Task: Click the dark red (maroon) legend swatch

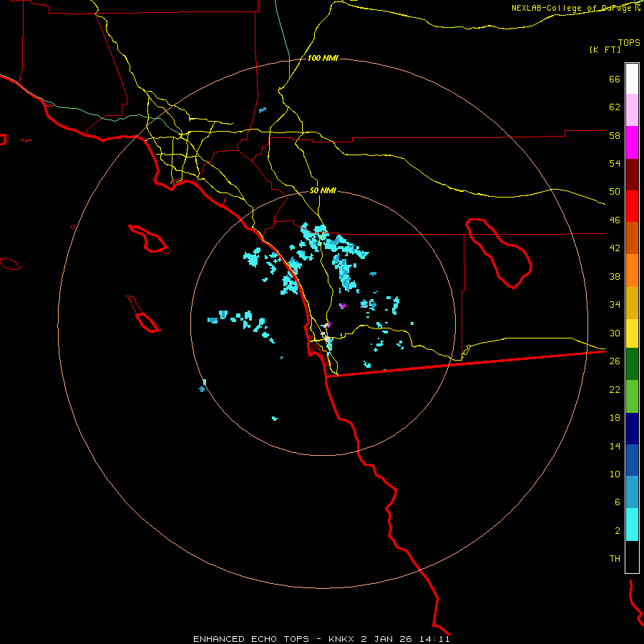Action: pyautogui.click(x=632, y=175)
